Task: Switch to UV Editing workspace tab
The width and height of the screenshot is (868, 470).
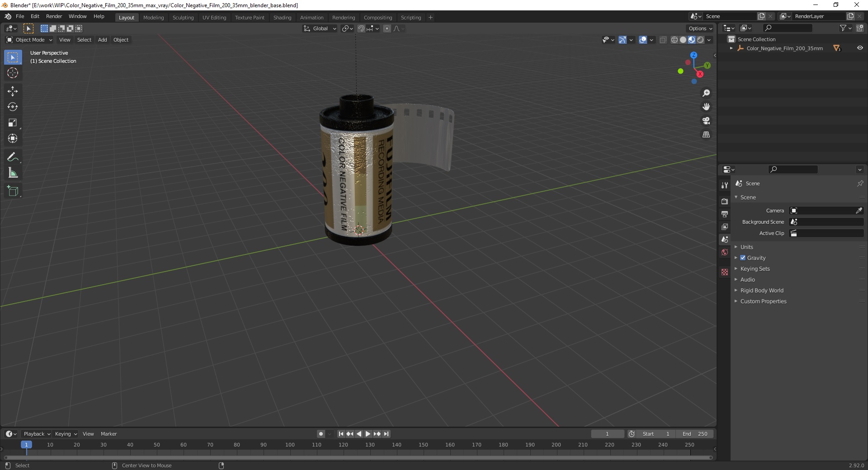Action: [x=214, y=17]
